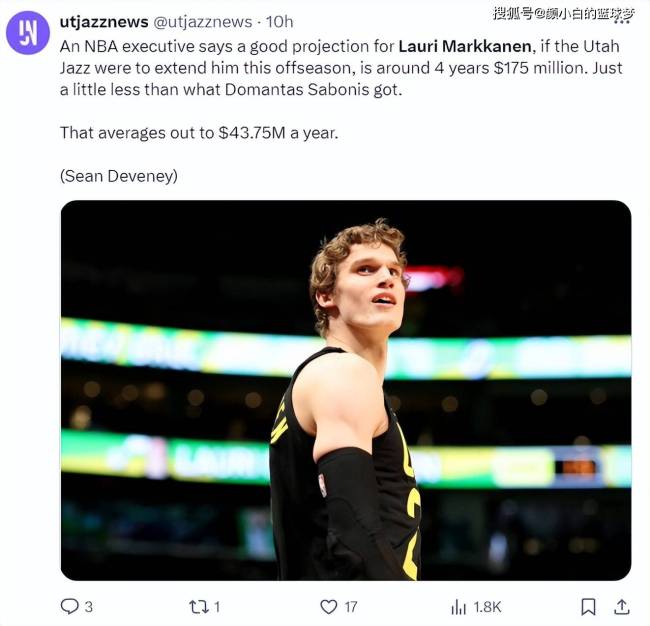The image size is (650, 626).
Task: Click the share upload arrow icon
Action: tap(621, 606)
